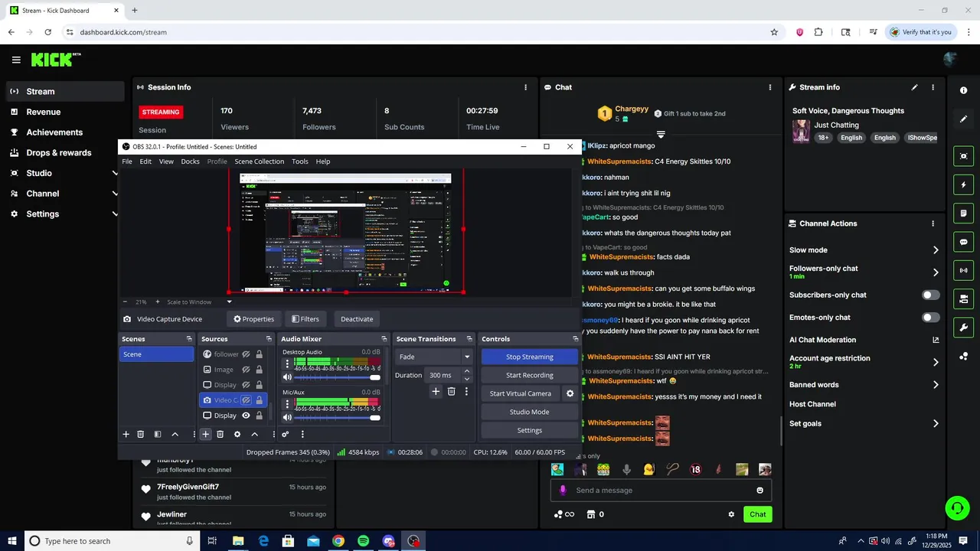Click Deactivate for Video Capture Device

tap(357, 319)
